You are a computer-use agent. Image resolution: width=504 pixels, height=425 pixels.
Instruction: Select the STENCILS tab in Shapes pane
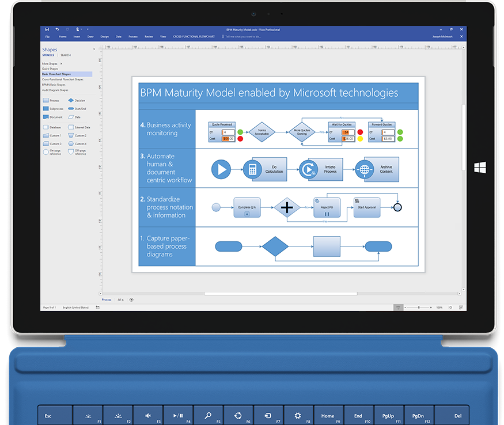pos(48,55)
